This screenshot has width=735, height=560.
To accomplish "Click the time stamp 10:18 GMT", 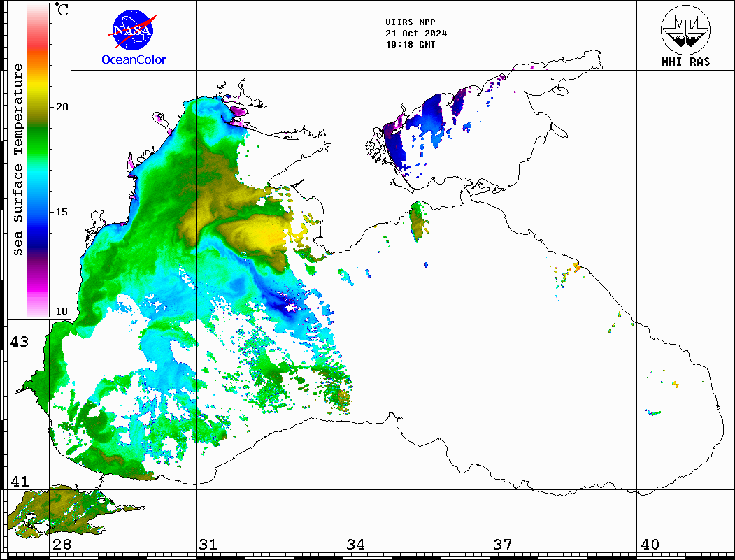I will tap(410, 45).
